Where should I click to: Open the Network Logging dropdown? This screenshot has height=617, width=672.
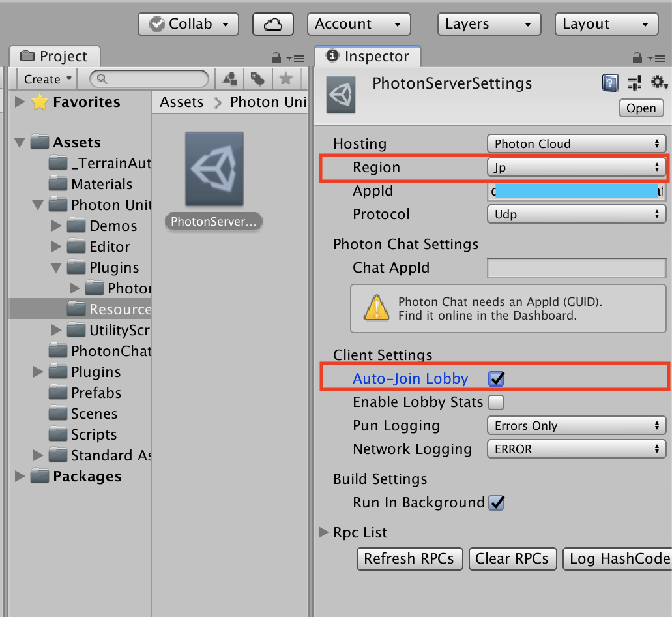click(x=576, y=449)
